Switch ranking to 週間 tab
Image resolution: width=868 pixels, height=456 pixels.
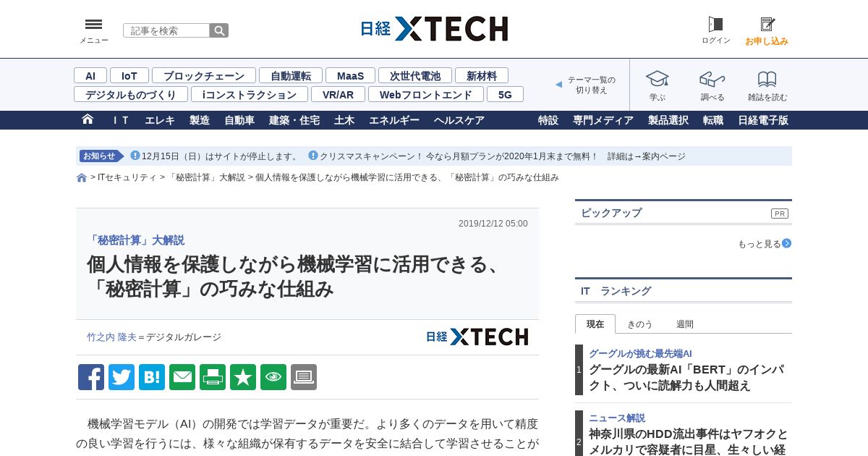pos(684,324)
